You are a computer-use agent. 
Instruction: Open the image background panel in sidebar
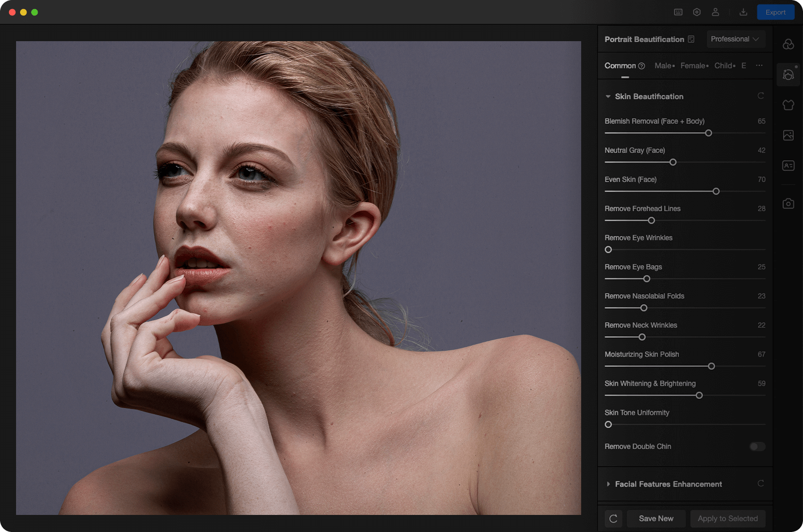[x=788, y=135]
